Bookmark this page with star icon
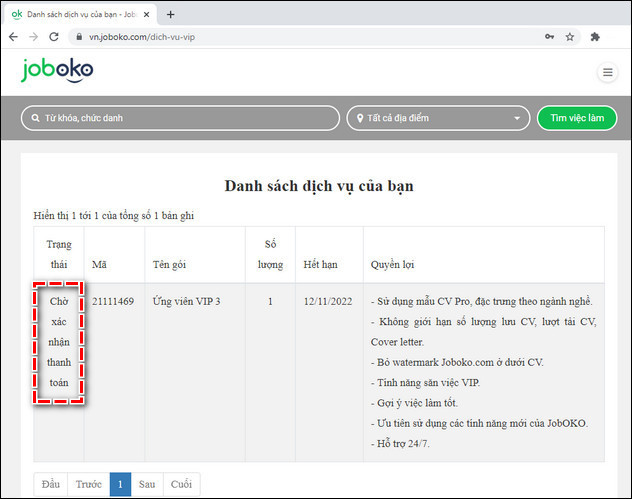This screenshot has width=632, height=499. [570, 36]
